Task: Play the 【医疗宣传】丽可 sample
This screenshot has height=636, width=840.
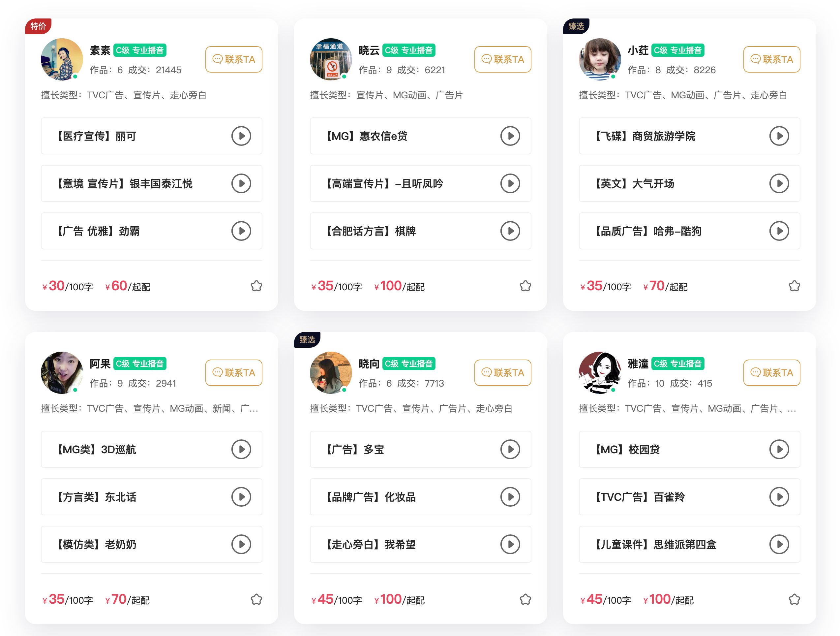Action: click(241, 136)
